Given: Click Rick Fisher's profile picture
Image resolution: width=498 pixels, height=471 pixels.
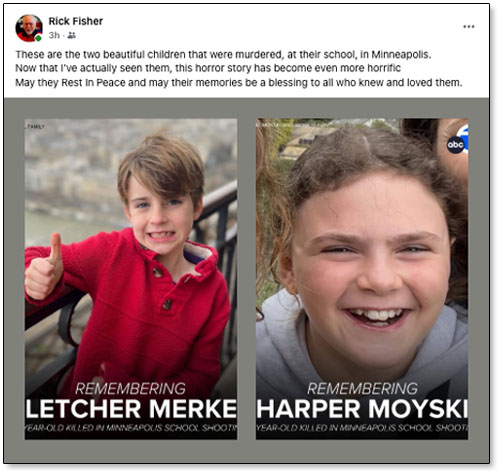Looking at the screenshot, I should point(29,28).
